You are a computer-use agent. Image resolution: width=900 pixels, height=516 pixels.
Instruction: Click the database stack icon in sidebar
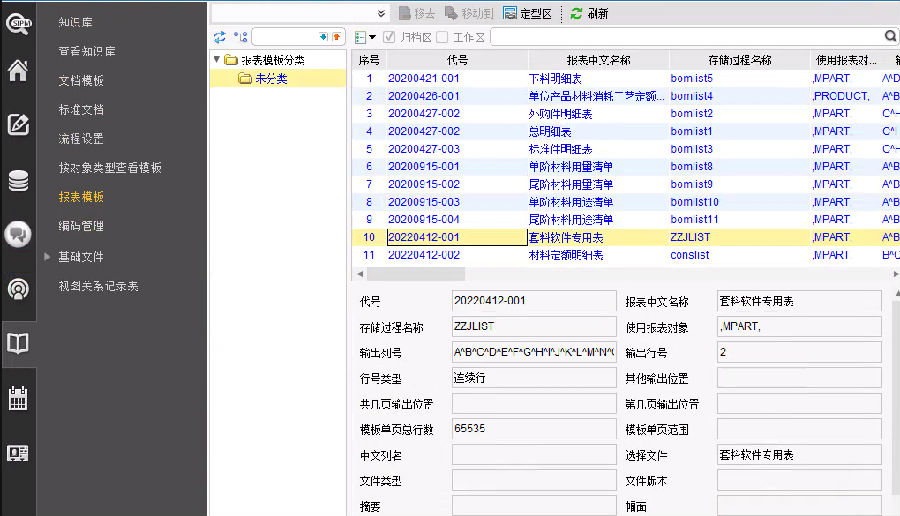(x=18, y=180)
